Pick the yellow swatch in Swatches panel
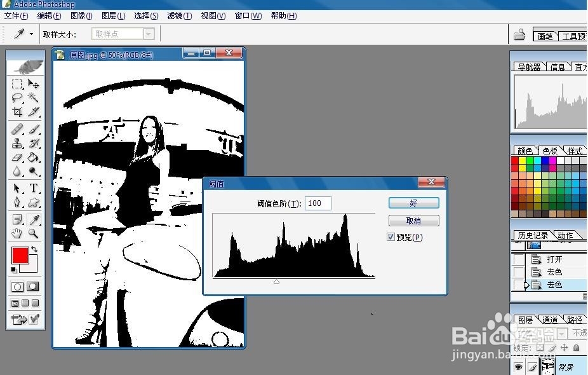Viewport: 588px width, 375px height. point(522,161)
